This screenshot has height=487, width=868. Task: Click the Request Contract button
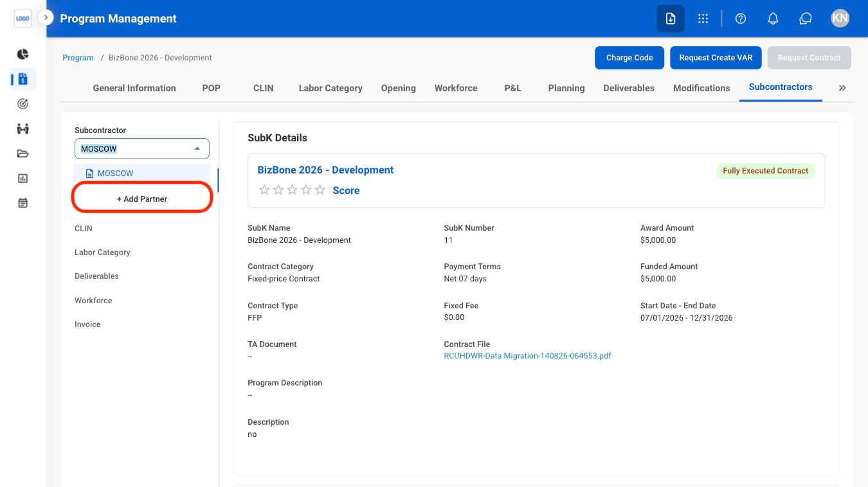point(809,58)
